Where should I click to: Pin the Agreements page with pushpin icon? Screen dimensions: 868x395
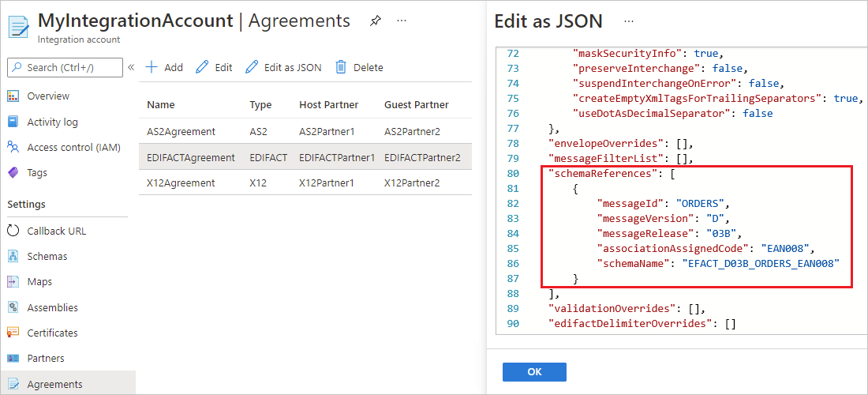(x=376, y=21)
